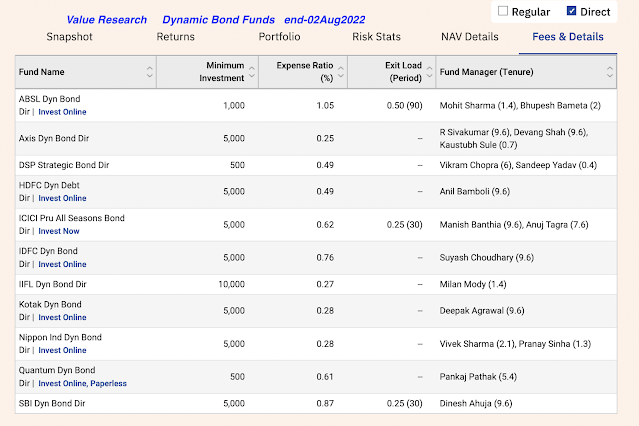Follow Invest Online link for HDFC Dyn Debt
This screenshot has width=639, height=426.
point(62,198)
